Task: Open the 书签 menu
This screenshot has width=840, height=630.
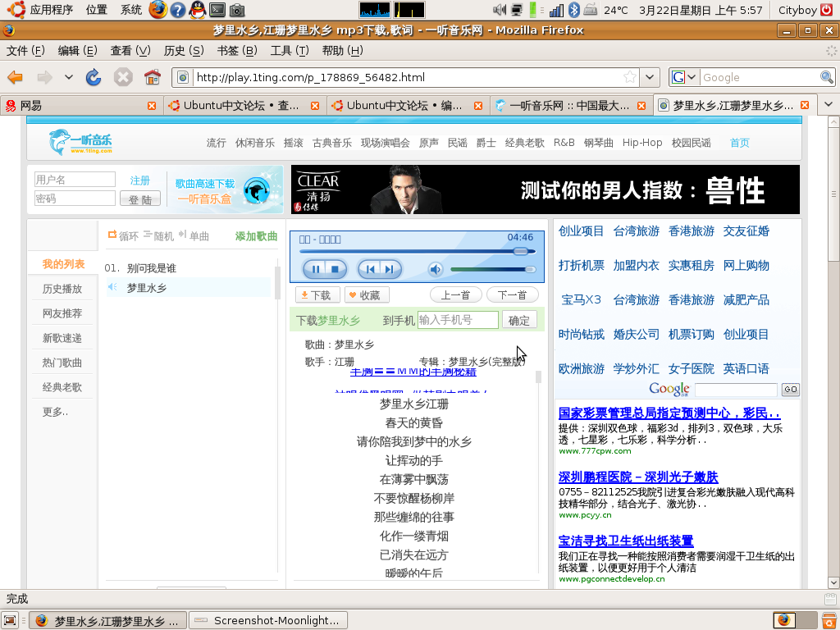Action: (x=237, y=50)
